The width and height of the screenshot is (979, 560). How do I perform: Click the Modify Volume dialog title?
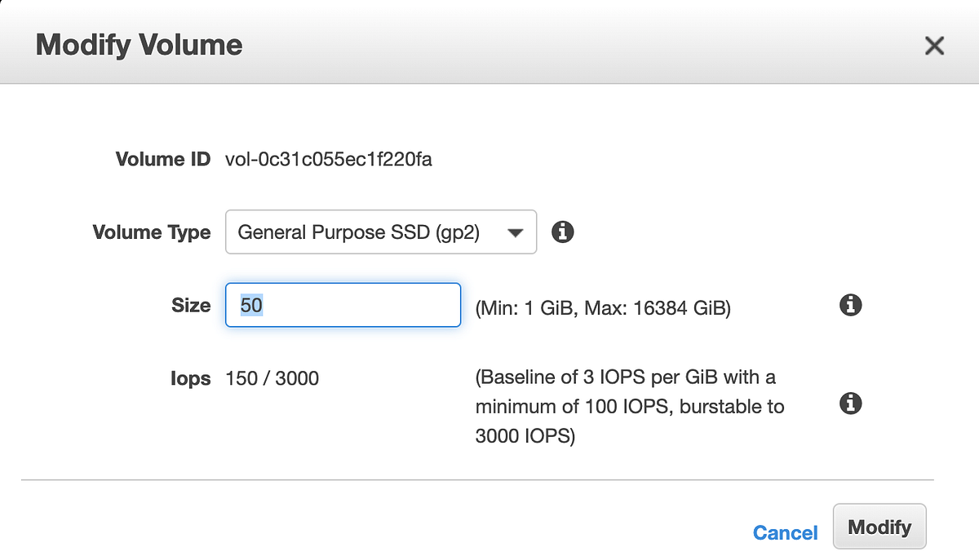[x=138, y=46]
